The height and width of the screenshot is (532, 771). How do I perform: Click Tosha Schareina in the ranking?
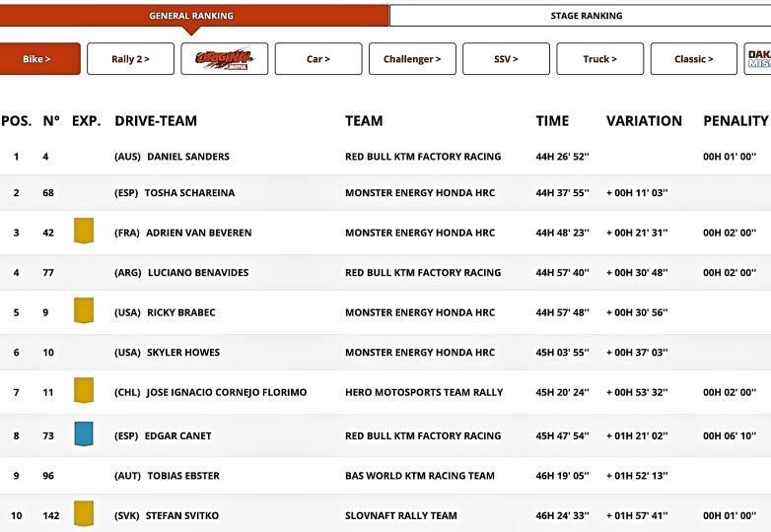(189, 193)
